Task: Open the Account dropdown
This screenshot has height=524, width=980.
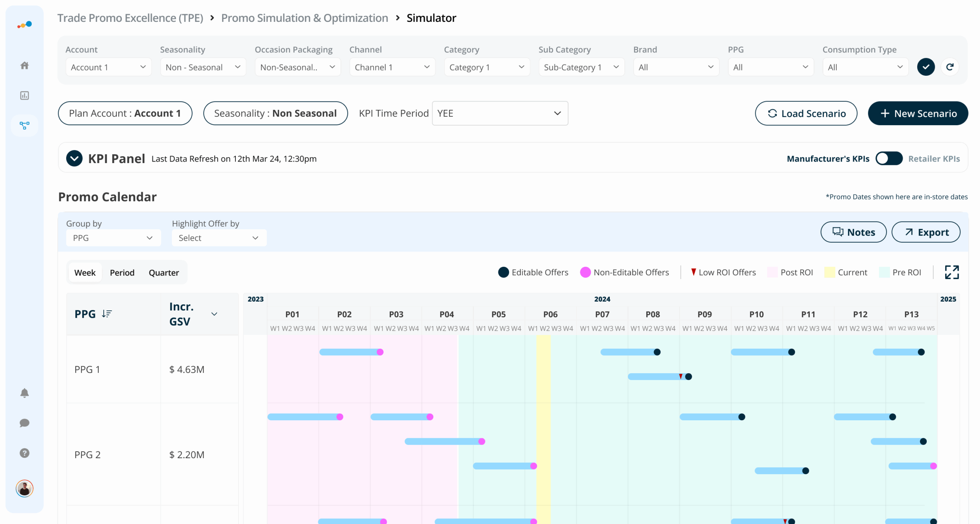Action: 108,67
